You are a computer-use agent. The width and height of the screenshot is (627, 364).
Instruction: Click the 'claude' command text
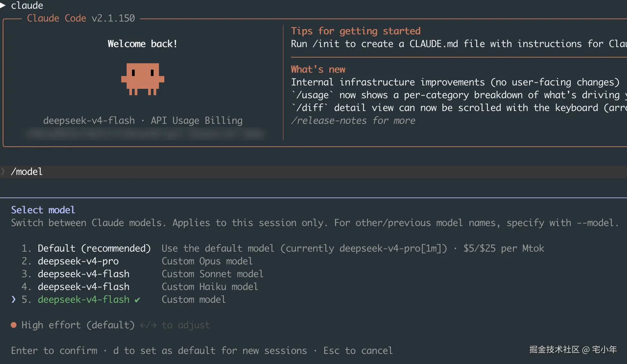click(27, 5)
